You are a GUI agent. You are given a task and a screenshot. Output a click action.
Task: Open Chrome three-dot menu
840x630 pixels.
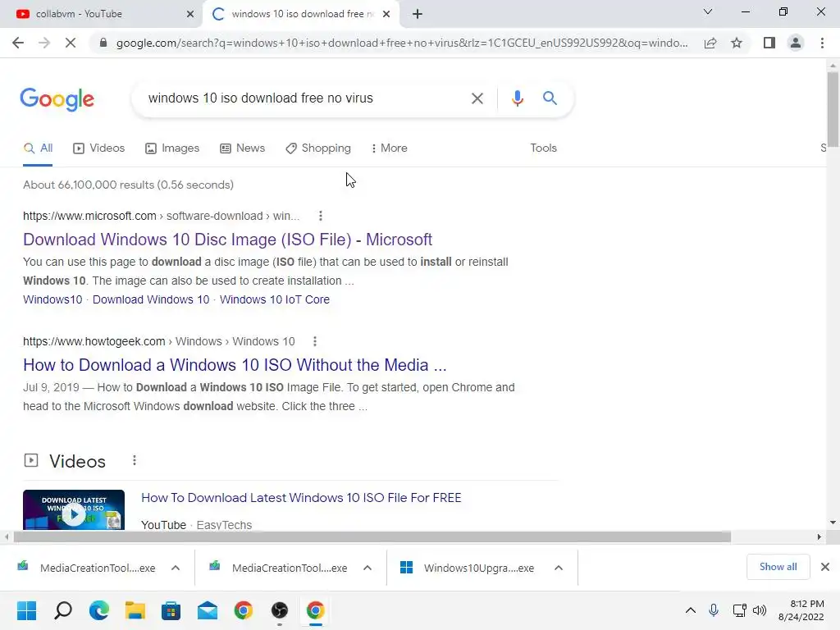[822, 43]
